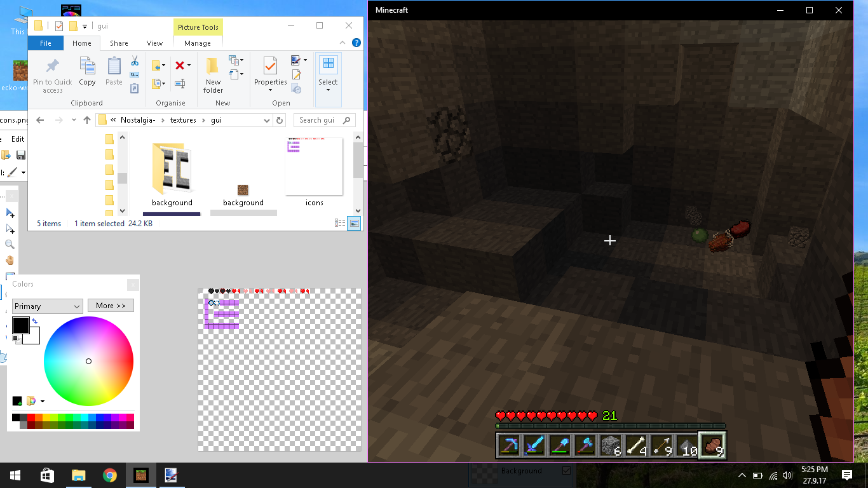Click the red Delete icon in Organise
The height and width of the screenshot is (488, 868).
180,65
